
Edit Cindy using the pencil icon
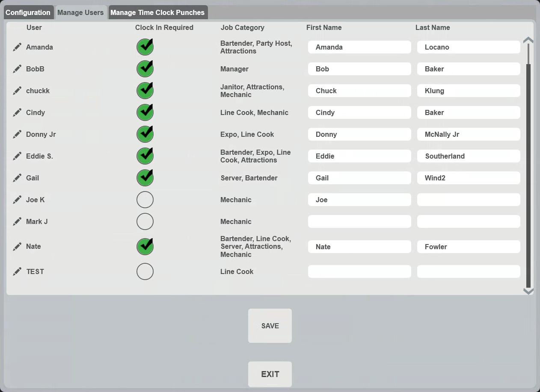click(17, 112)
